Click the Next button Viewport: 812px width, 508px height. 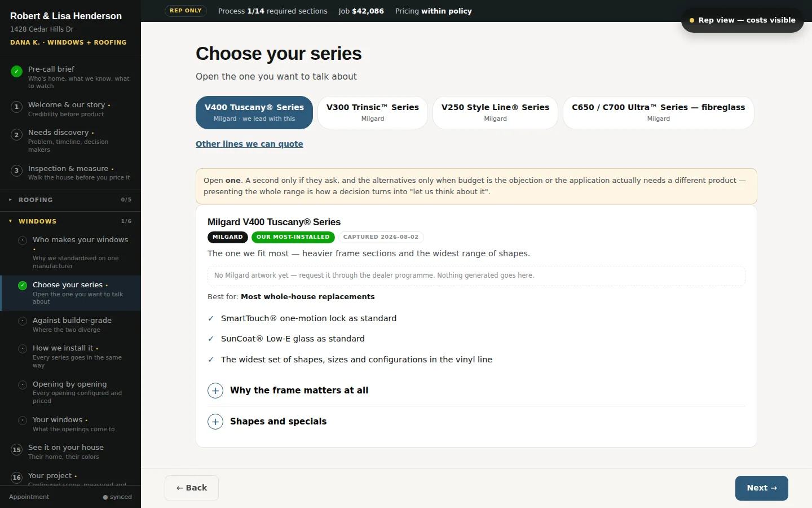[x=762, y=488]
